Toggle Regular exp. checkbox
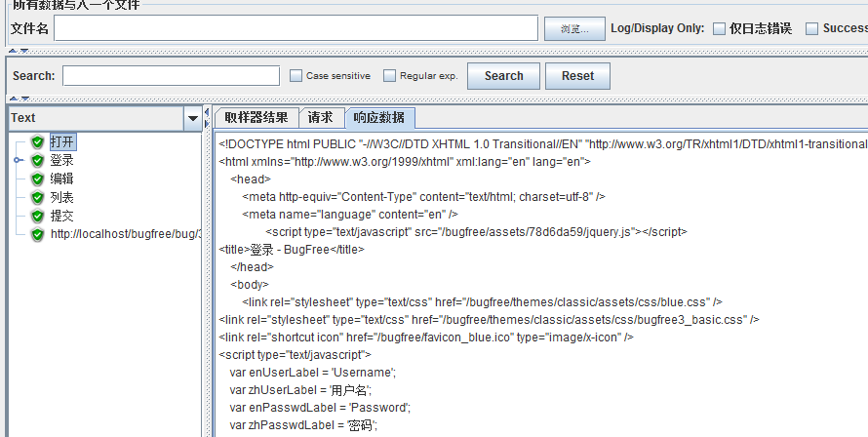The height and width of the screenshot is (437, 868). pyautogui.click(x=390, y=76)
